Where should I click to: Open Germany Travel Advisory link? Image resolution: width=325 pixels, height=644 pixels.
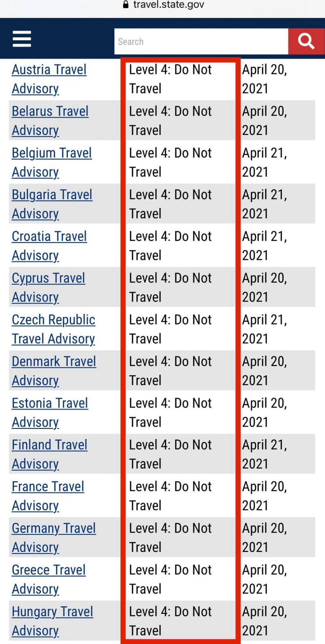tap(54, 528)
